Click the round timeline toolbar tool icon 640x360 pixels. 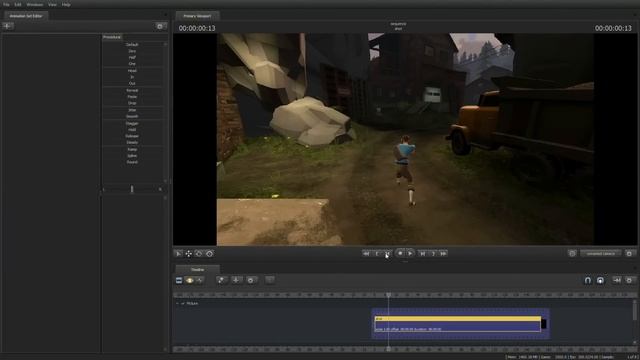point(251,280)
